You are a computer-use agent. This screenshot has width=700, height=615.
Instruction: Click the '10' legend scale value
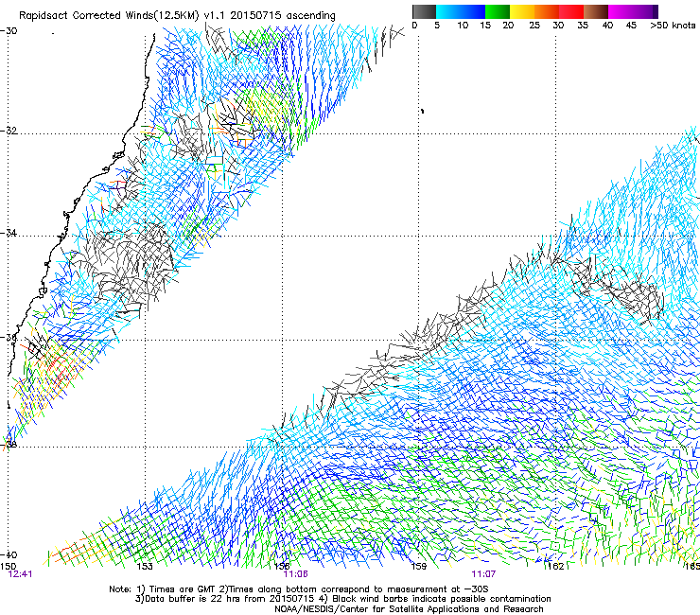point(463,26)
